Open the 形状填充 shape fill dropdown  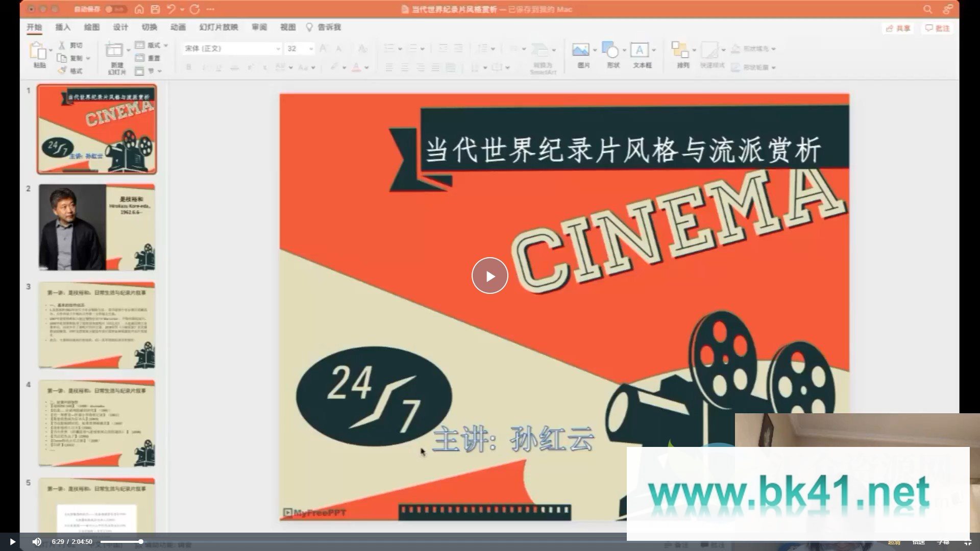[x=753, y=49]
